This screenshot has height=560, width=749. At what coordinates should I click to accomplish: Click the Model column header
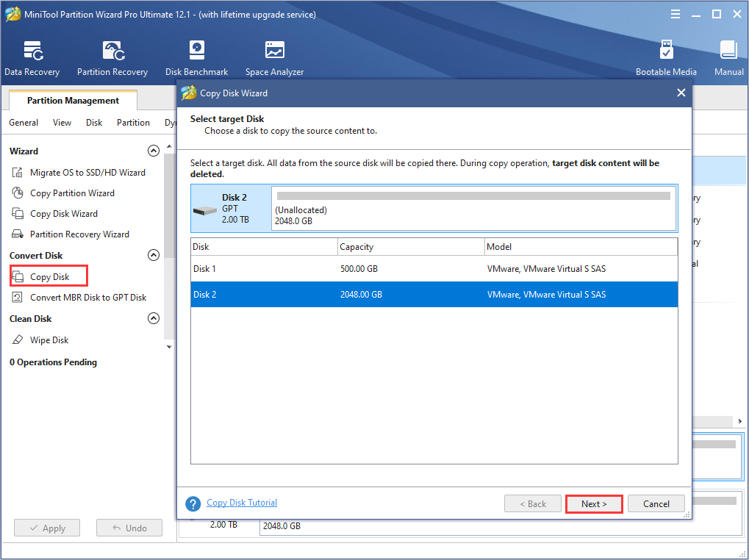(x=581, y=247)
